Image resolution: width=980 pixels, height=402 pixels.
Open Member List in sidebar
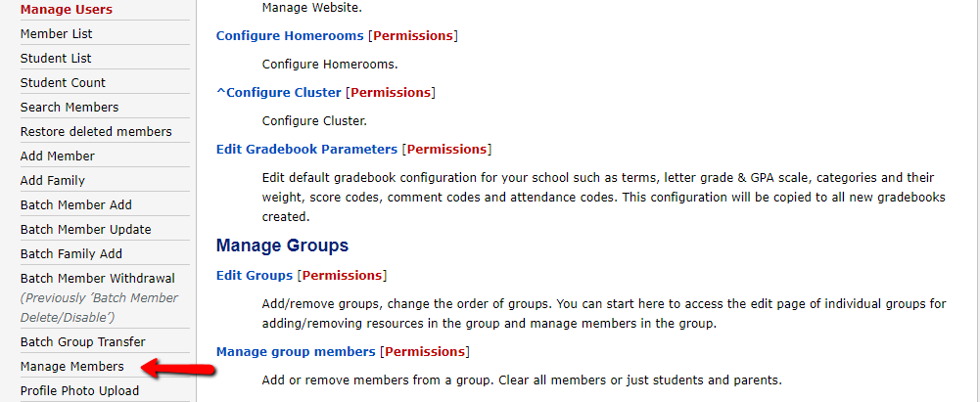[x=57, y=33]
